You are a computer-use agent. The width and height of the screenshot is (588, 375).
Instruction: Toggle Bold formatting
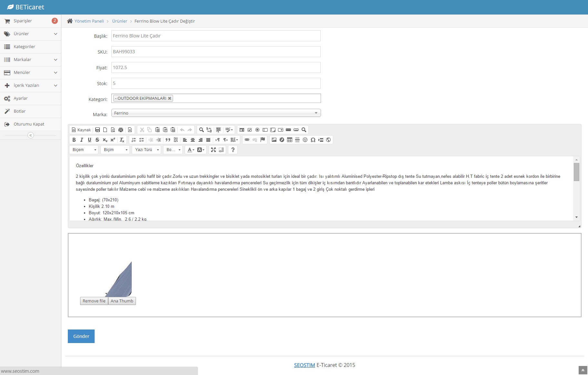pyautogui.click(x=74, y=140)
